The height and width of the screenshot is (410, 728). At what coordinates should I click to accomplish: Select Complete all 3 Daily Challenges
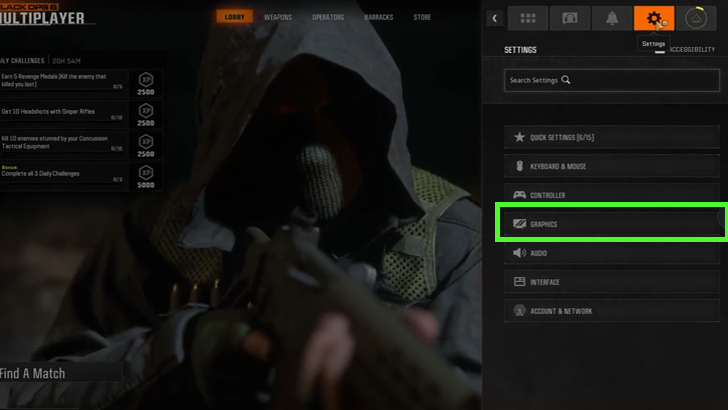pyautogui.click(x=64, y=176)
